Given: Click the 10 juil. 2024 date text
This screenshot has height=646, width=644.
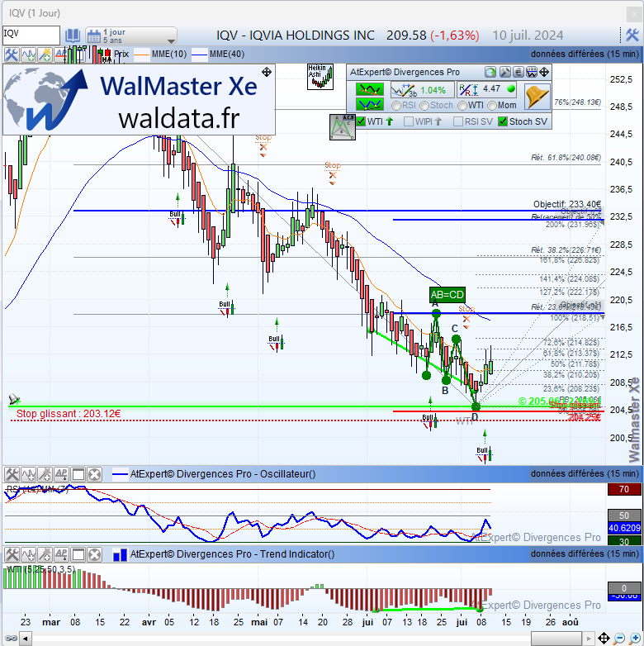Looking at the screenshot, I should [528, 36].
